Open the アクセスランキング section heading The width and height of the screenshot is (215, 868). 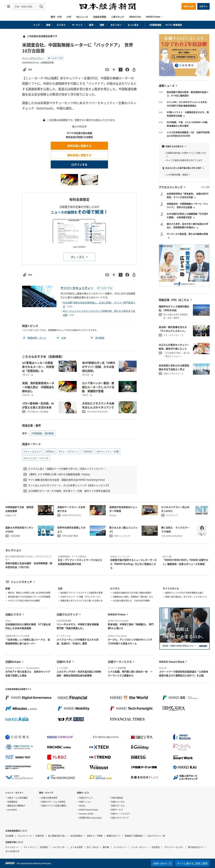pyautogui.click(x=172, y=187)
